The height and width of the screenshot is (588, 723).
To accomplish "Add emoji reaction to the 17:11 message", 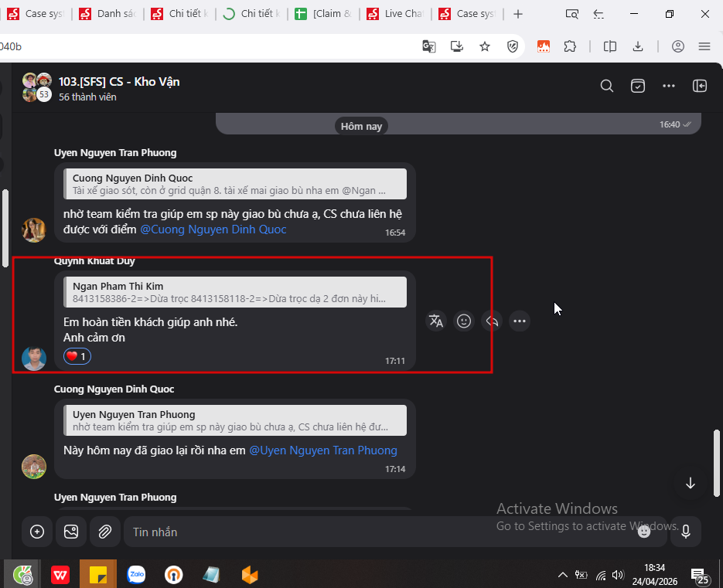I will coord(464,321).
